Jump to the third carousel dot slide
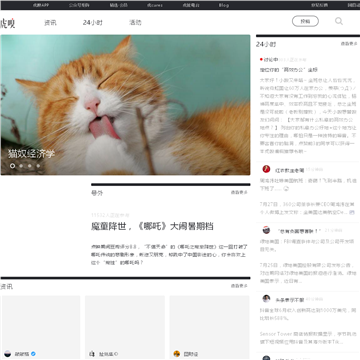Image resolution: width=360 pixels, height=360 pixels. (30, 165)
